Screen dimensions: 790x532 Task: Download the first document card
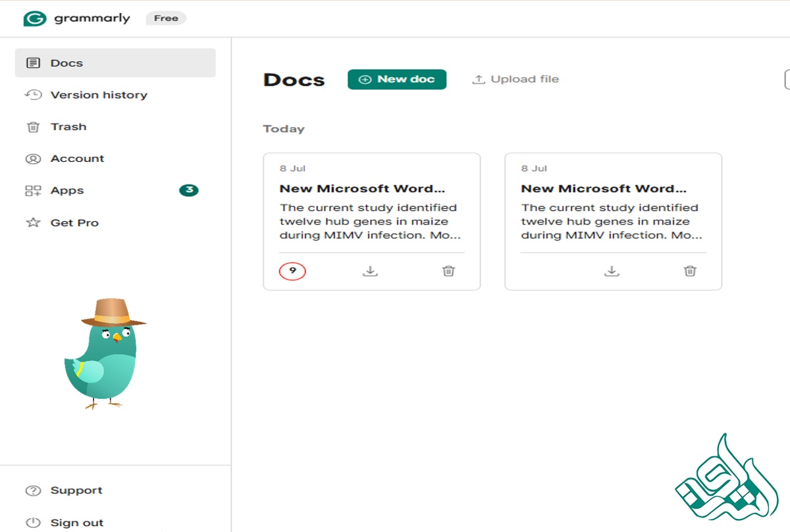pos(371,271)
